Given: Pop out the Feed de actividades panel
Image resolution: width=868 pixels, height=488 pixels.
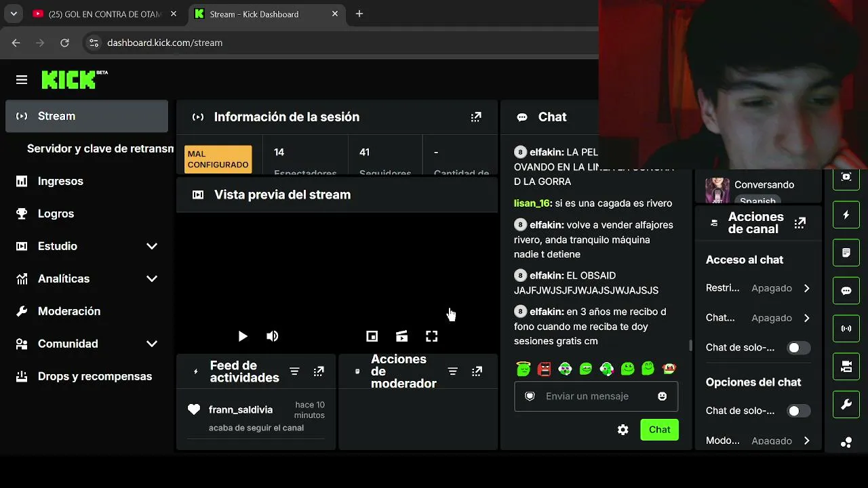Looking at the screenshot, I should click(319, 371).
